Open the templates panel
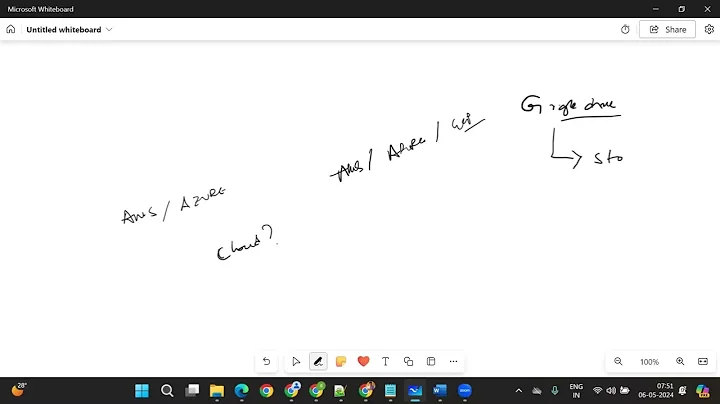720x404 pixels. pos(431,362)
